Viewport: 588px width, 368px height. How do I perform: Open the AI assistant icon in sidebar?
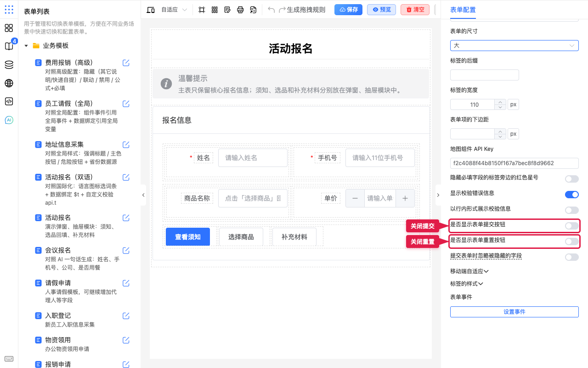[9, 120]
